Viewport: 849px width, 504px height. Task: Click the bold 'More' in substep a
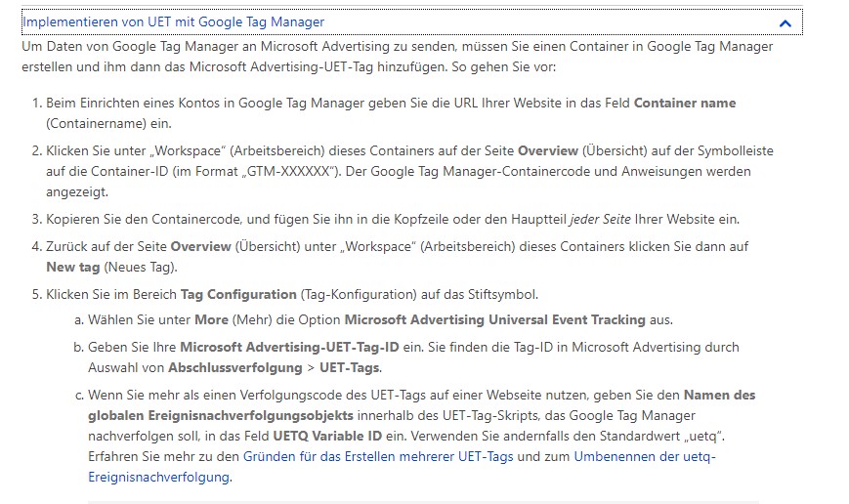210,319
